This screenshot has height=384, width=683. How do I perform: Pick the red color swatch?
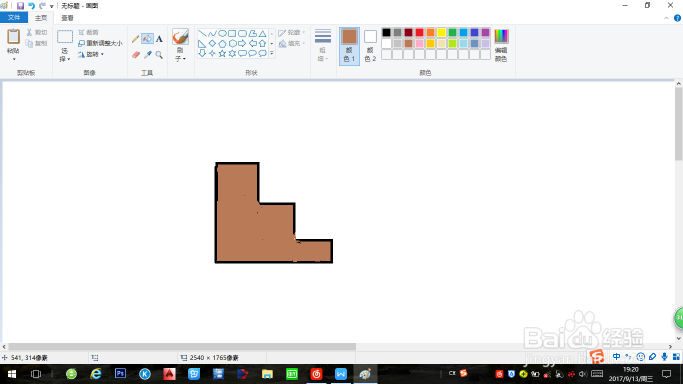click(x=419, y=33)
